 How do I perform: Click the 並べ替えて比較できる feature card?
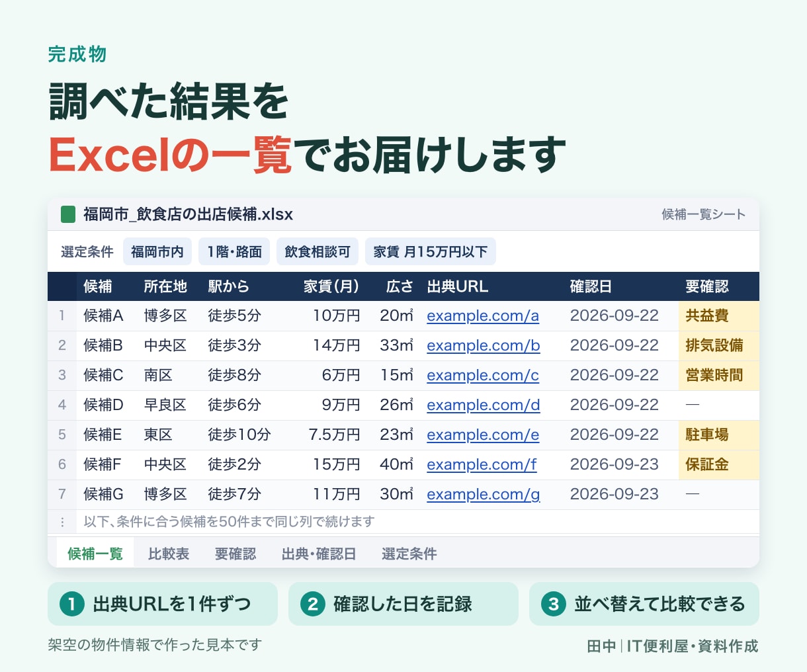point(644,604)
